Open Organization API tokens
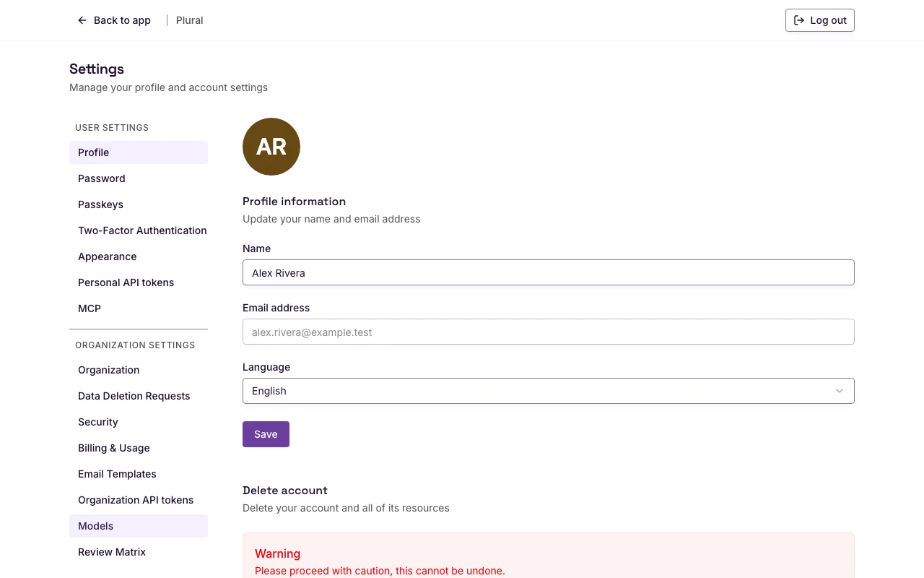The height and width of the screenshot is (578, 924). (139, 500)
